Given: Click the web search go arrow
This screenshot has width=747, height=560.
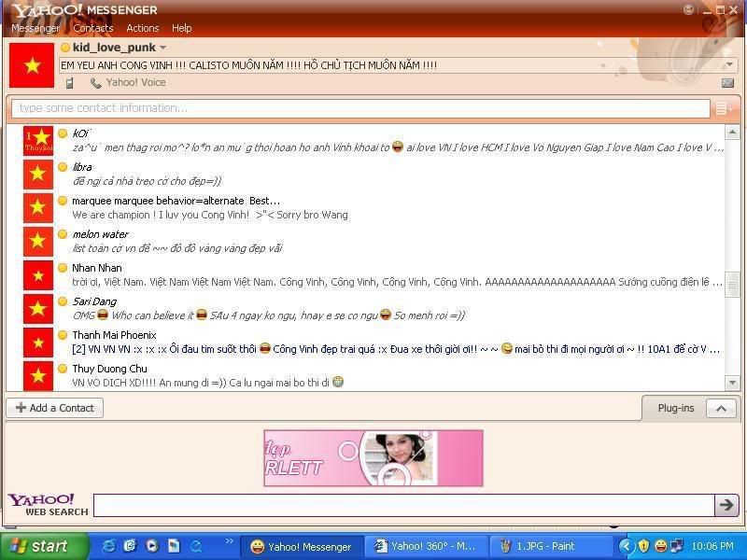Looking at the screenshot, I should tap(726, 505).
